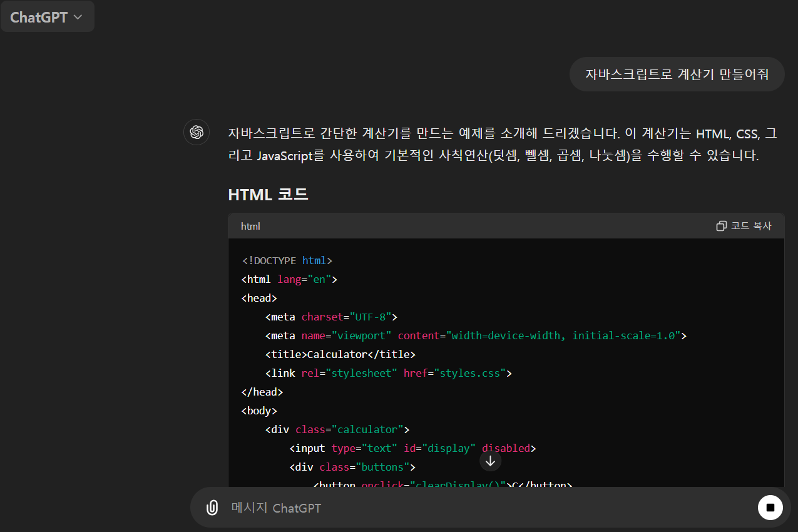Click the ChatGPT logo avatar beside the response
Image resolution: width=798 pixels, height=532 pixels.
coord(197,132)
